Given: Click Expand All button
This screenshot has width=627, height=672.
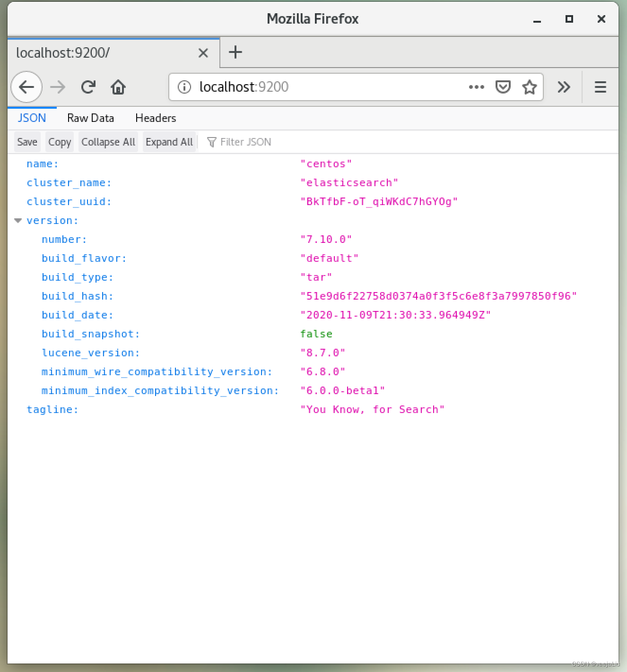Looking at the screenshot, I should click(169, 142).
